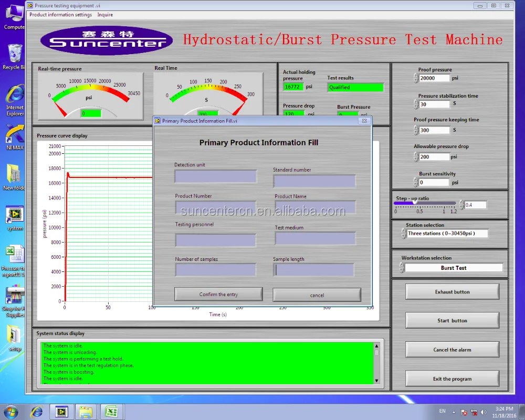Open the Product information settings menu

60,15
